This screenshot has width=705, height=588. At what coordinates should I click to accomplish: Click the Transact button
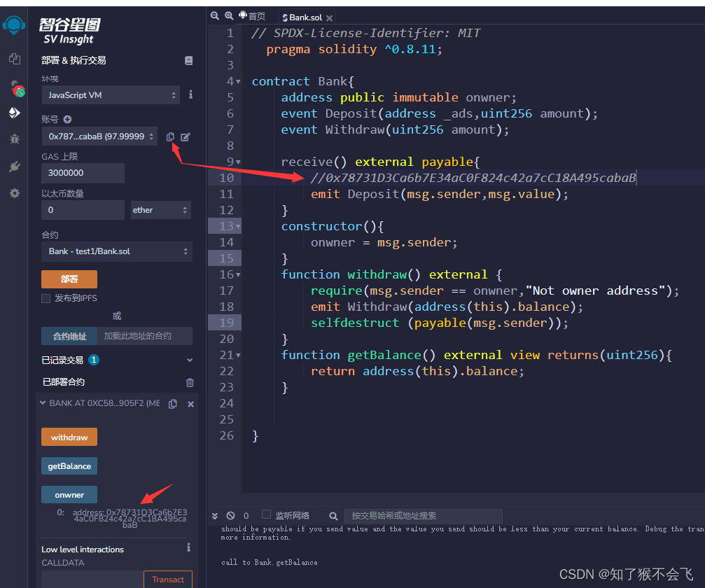168,580
